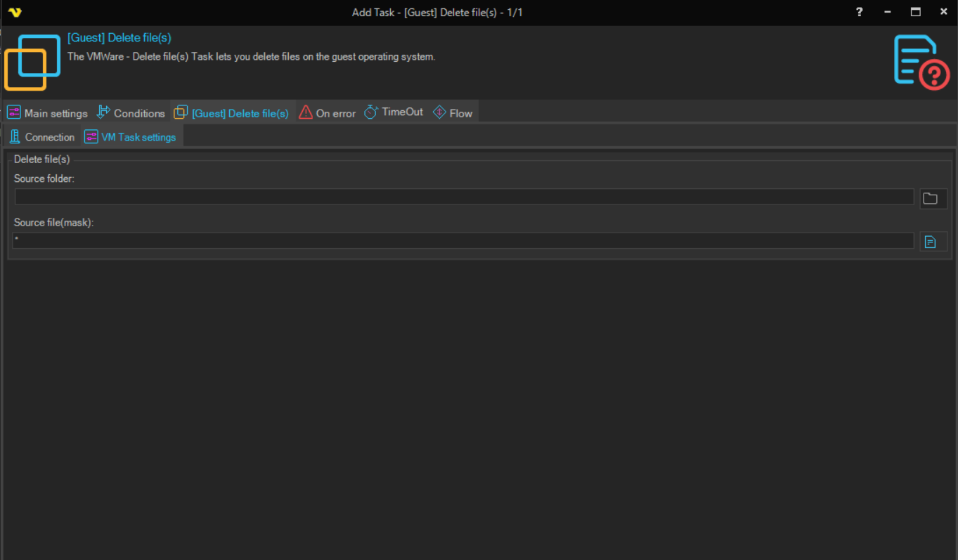Click the browse folder icon for Source folder
Image resolution: width=958 pixels, height=560 pixels.
pos(933,198)
